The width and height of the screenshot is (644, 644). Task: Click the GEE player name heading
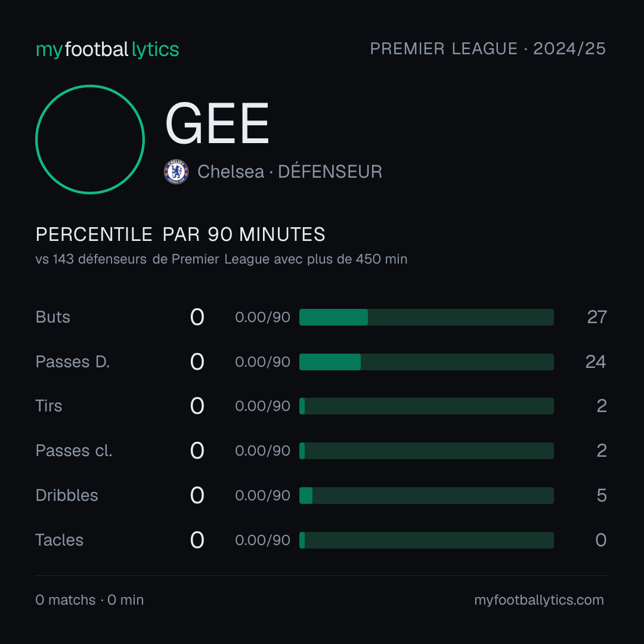coord(217,123)
